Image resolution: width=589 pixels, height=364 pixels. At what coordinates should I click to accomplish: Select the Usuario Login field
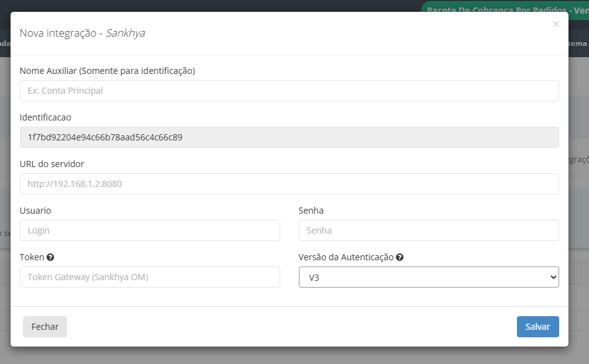150,230
